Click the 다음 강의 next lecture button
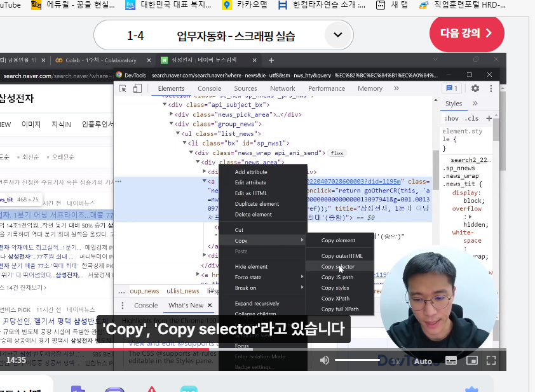 tap(466, 33)
